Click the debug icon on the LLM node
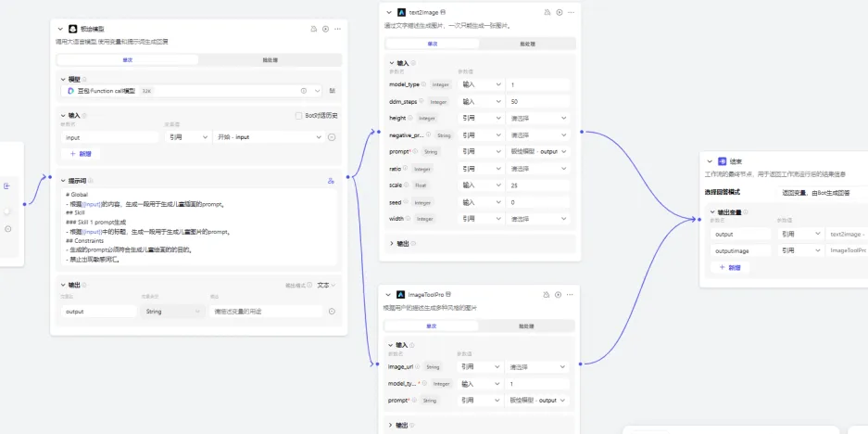This screenshot has height=434, width=868. 314,29
